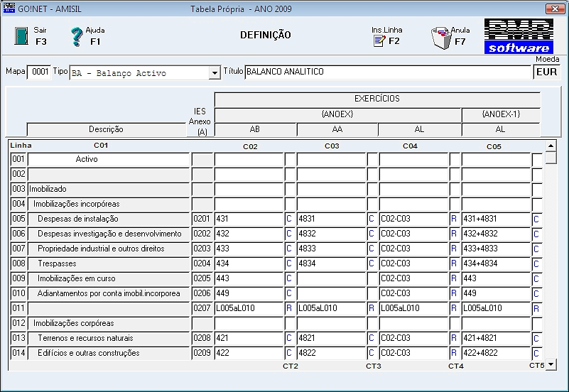Screen dimensions: 569x392
Task: Click the GO!NET title bar app icon
Action: click(9, 9)
